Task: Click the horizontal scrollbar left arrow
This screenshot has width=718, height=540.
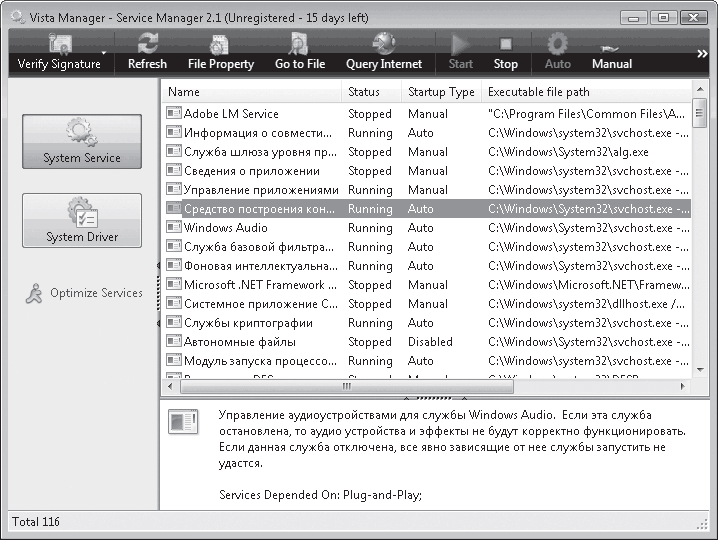Action: click(x=170, y=386)
